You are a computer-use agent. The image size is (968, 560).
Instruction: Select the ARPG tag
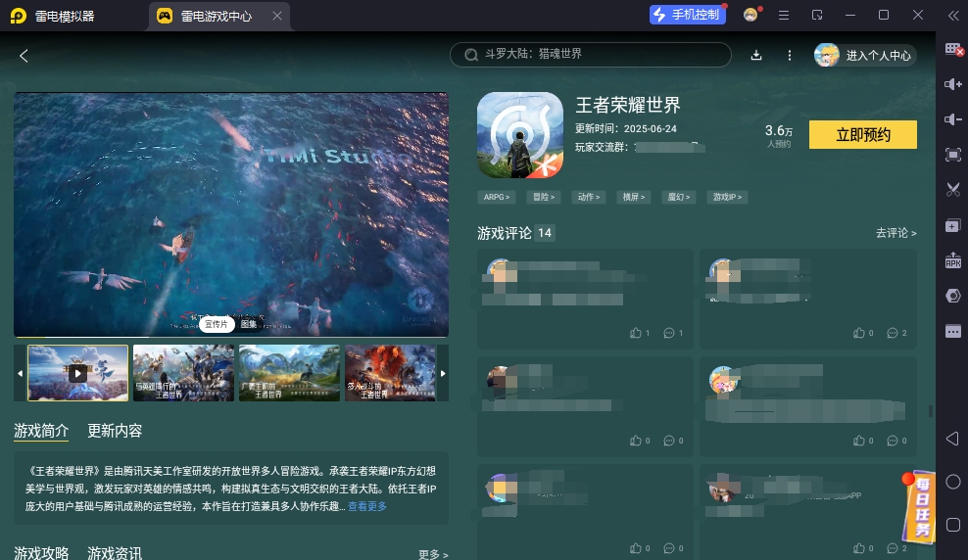[x=497, y=197]
